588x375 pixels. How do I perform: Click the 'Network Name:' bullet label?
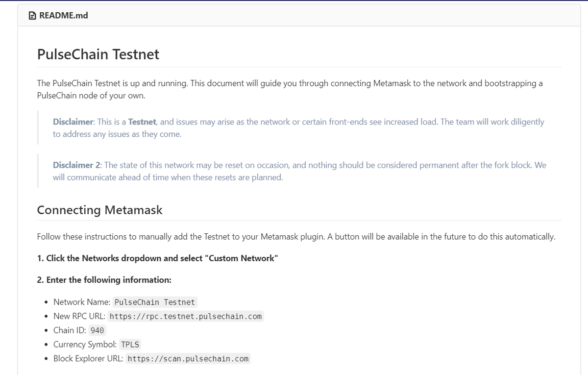(x=82, y=302)
